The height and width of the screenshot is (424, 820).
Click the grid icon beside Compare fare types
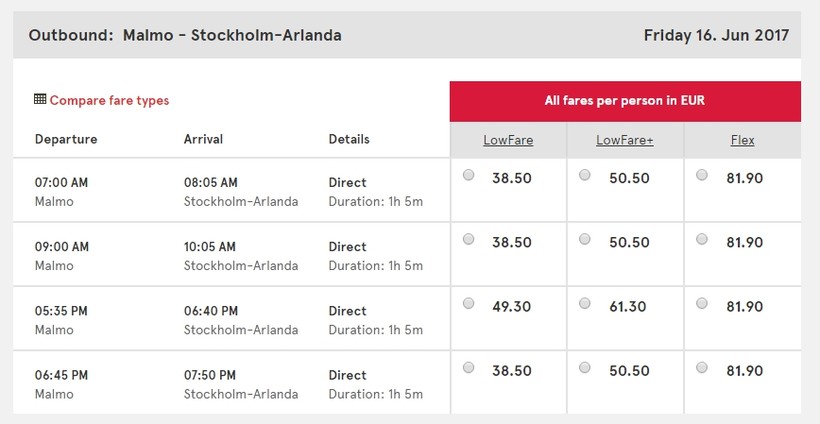tap(40, 99)
